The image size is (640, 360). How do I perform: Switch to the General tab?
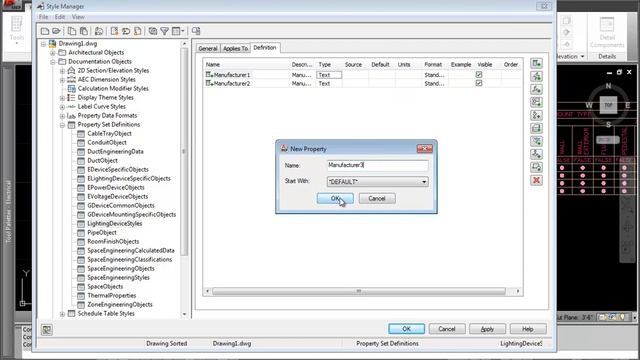208,48
